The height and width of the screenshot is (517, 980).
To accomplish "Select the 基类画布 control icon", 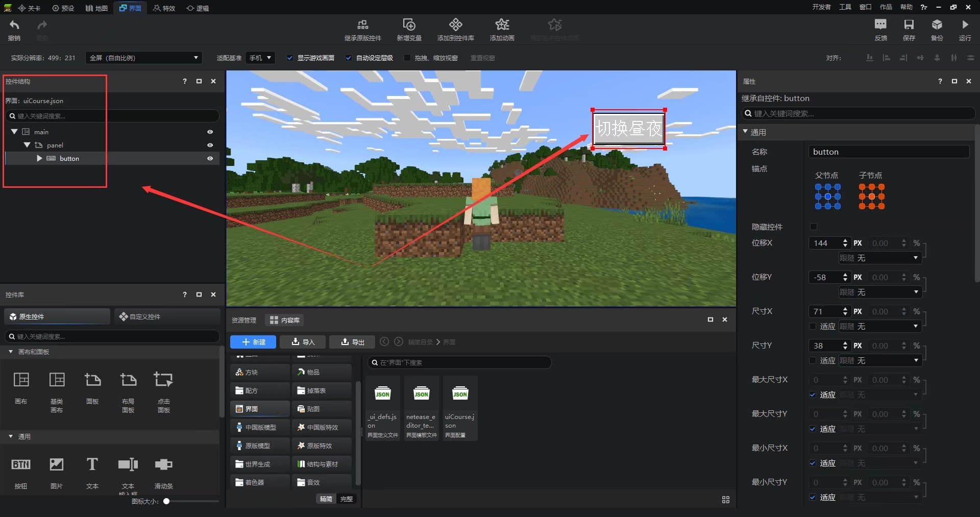I will [x=57, y=380].
